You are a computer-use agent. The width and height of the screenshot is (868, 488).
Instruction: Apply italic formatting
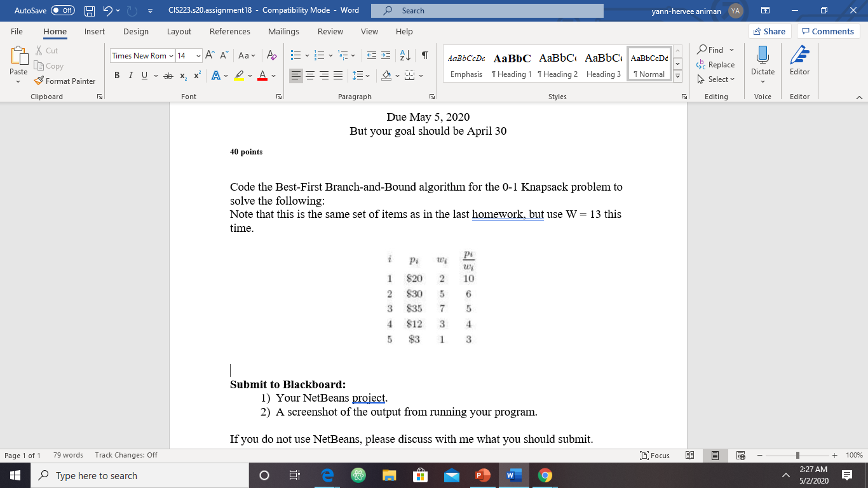(130, 75)
